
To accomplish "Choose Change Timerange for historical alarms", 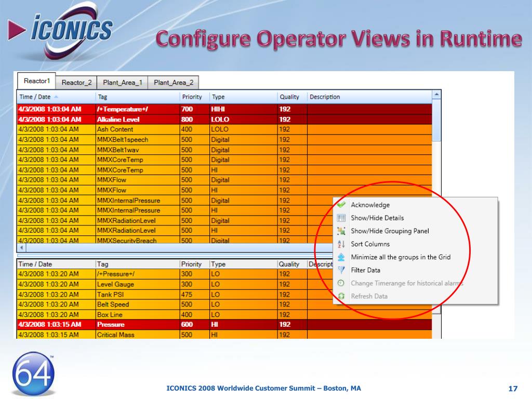I will [416, 283].
